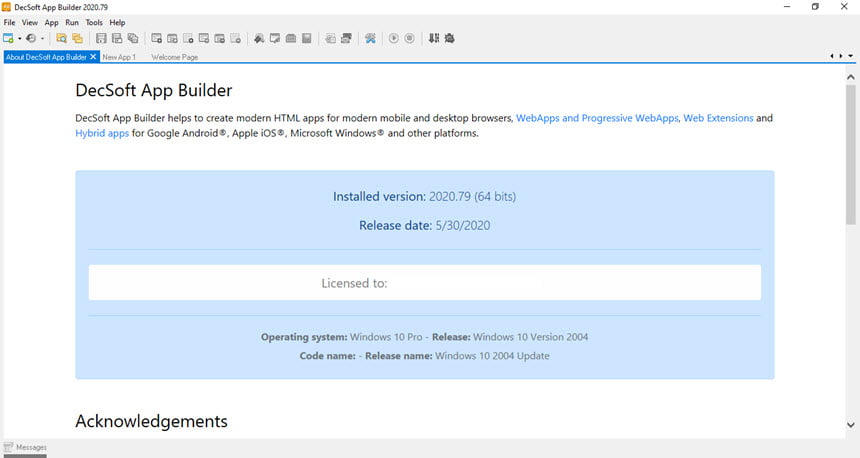Follow the Web Extensions link

(718, 118)
